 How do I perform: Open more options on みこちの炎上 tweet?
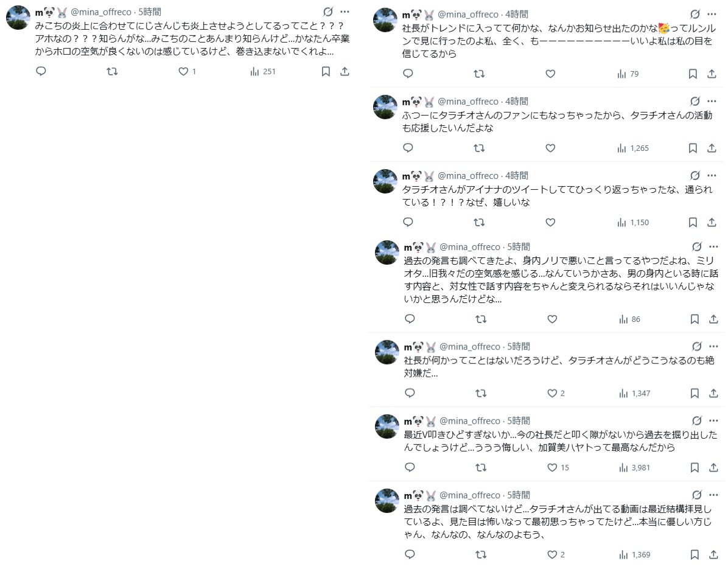point(345,12)
